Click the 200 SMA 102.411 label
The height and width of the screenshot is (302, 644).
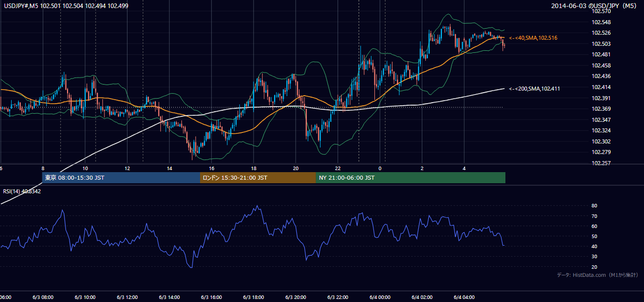535,89
